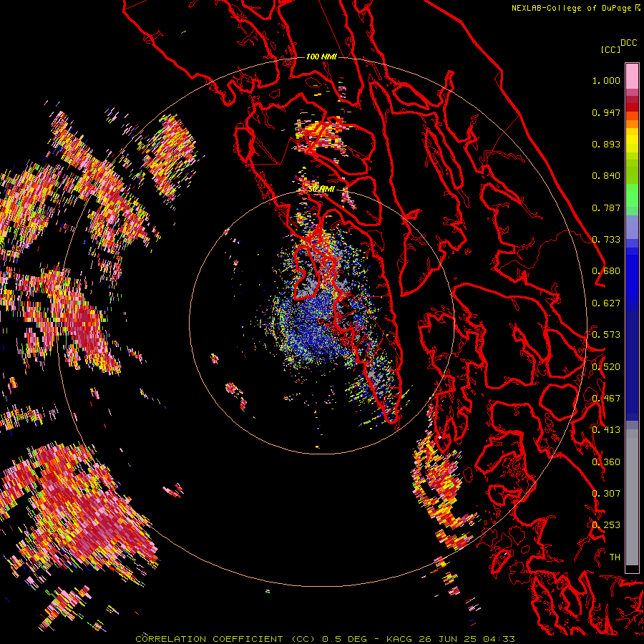Click the DCC label above the color bar
The width and height of the screenshot is (644, 644).
pos(629,43)
